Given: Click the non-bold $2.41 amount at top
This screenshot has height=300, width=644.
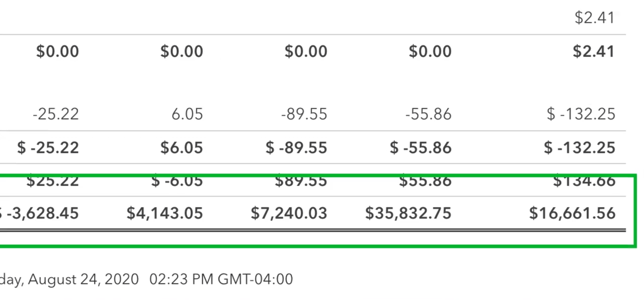Looking at the screenshot, I should coord(595,18).
